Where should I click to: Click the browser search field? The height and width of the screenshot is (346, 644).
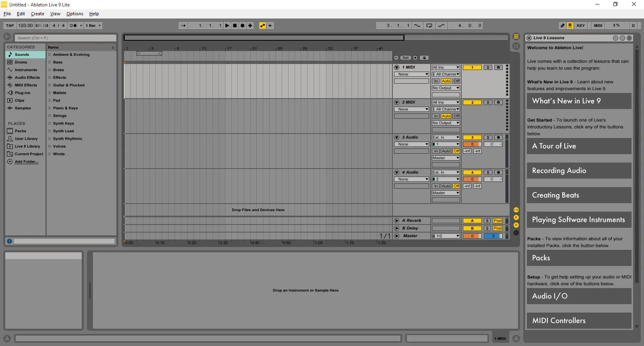(x=66, y=38)
